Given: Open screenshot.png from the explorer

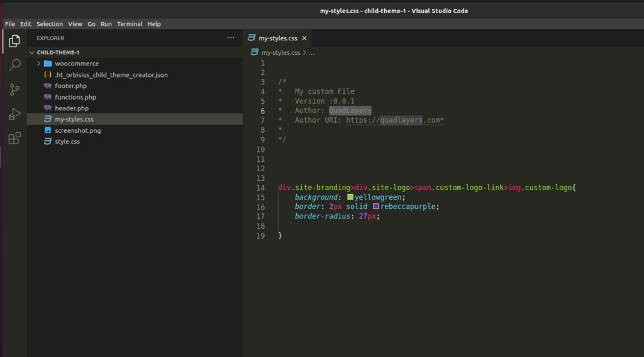Looking at the screenshot, I should (78, 130).
